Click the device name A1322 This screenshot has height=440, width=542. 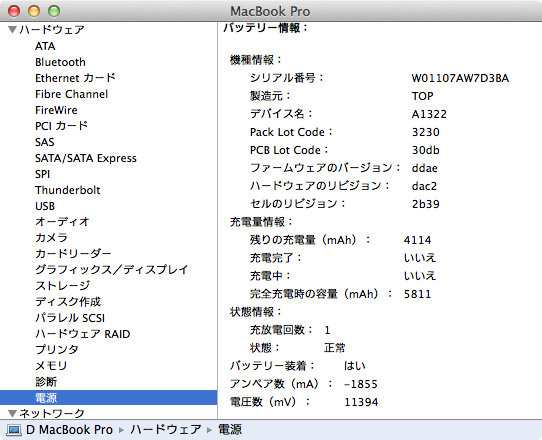click(429, 114)
